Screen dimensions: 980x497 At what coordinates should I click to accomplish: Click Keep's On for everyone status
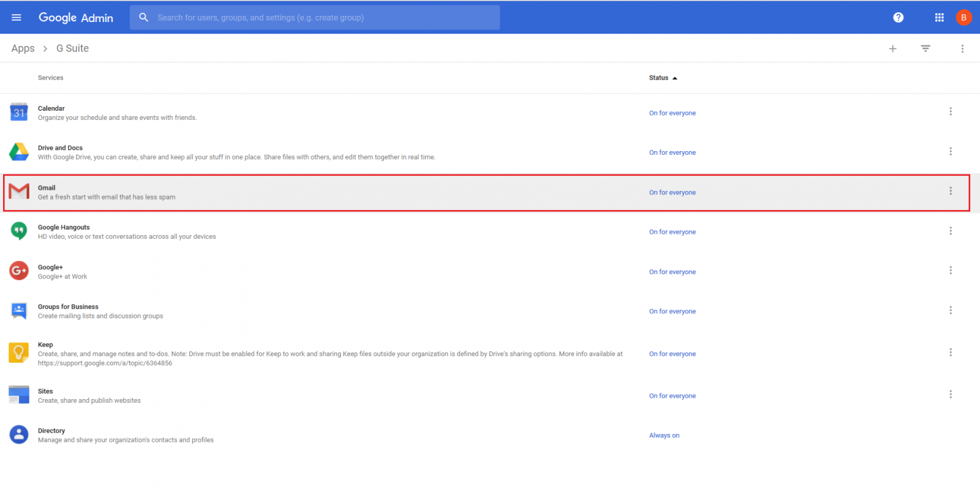click(x=673, y=354)
